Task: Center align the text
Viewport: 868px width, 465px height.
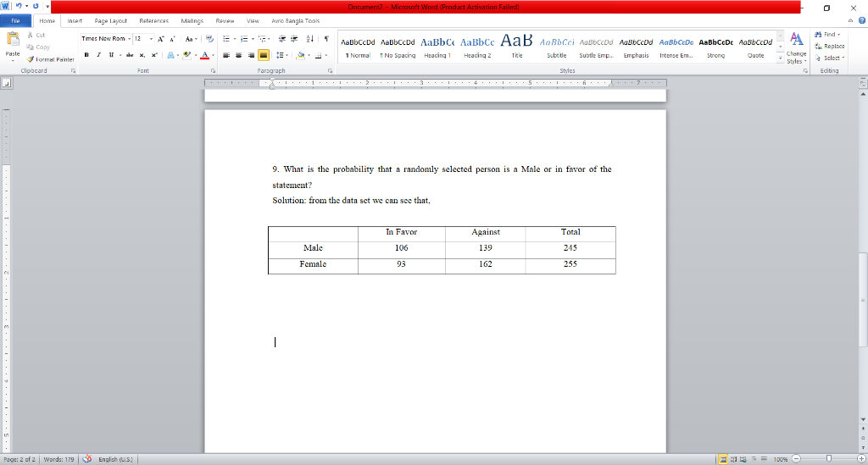Action: 238,55
